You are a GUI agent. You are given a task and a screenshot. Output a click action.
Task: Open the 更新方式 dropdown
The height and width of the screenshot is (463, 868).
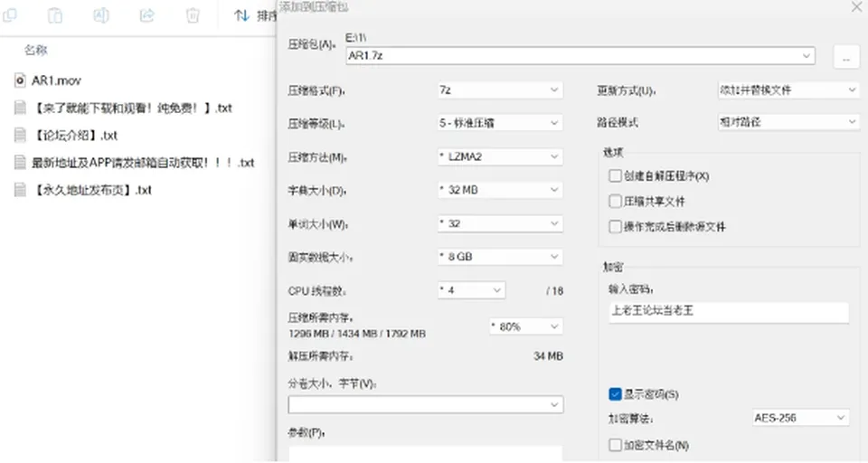788,90
